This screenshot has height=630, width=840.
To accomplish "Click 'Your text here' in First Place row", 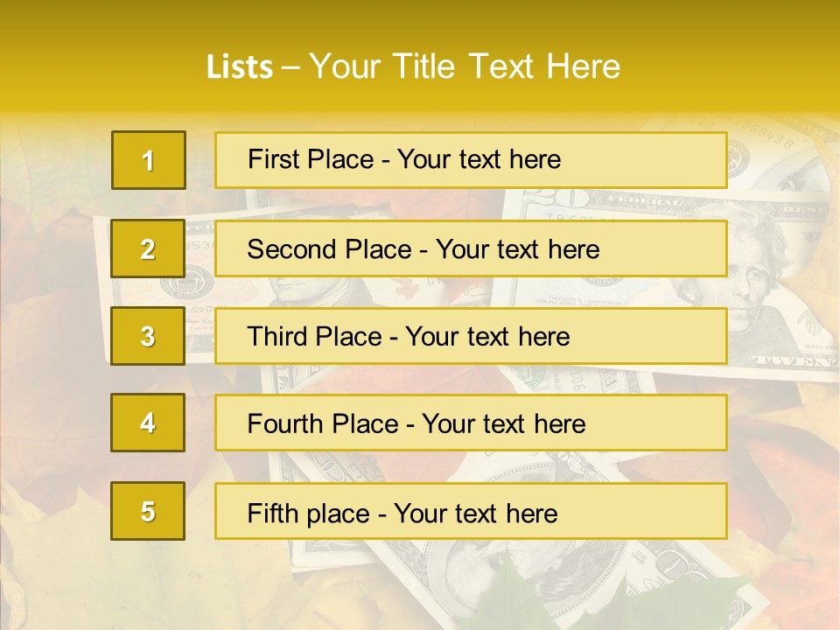I will [x=479, y=160].
